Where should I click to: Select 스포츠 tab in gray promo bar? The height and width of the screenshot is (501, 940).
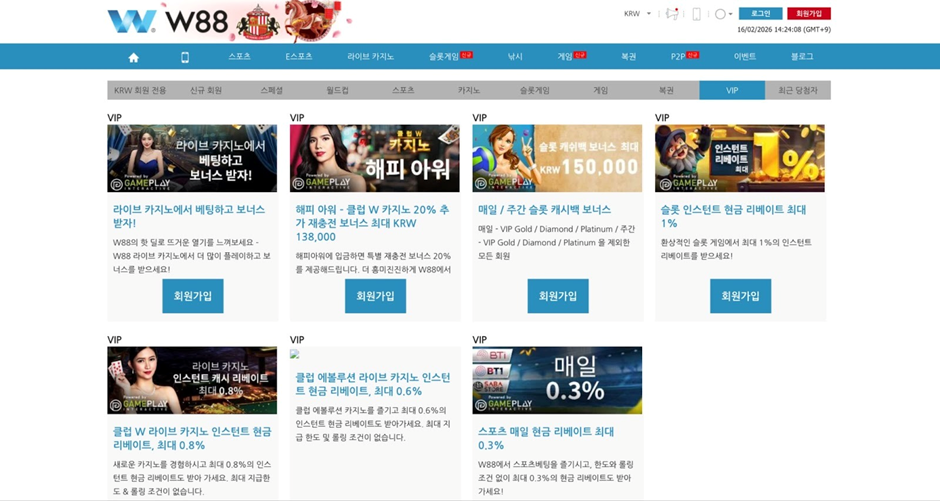click(403, 90)
